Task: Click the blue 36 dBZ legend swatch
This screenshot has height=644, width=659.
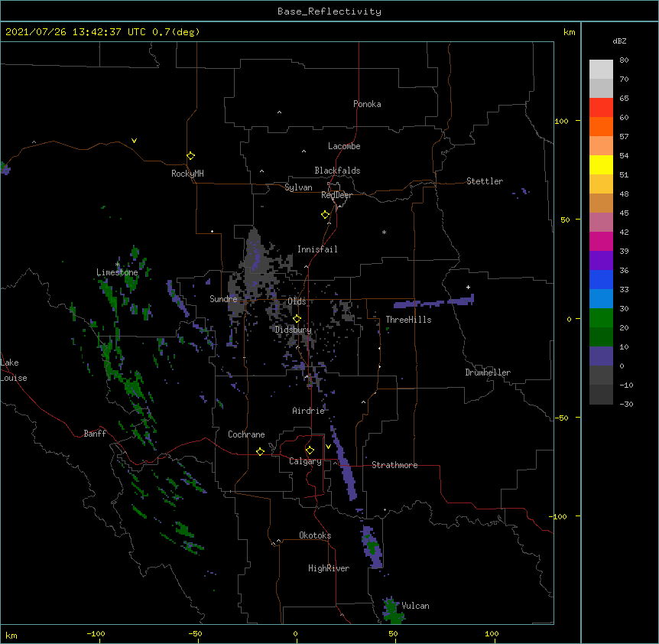Action: [601, 279]
